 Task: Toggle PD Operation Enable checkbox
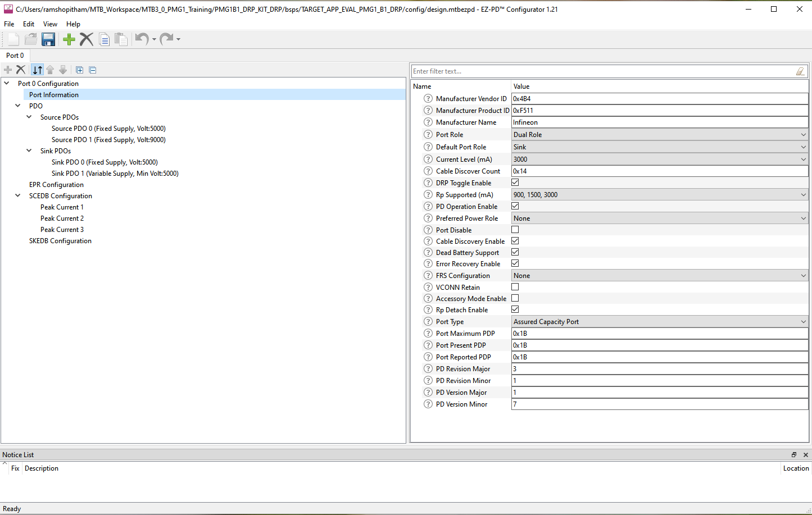(515, 206)
